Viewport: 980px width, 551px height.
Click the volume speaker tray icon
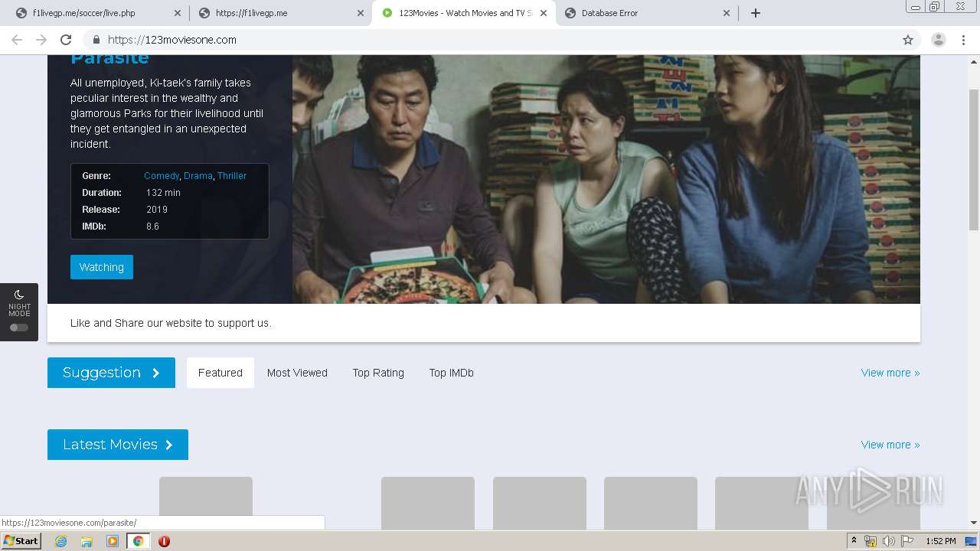tap(889, 541)
